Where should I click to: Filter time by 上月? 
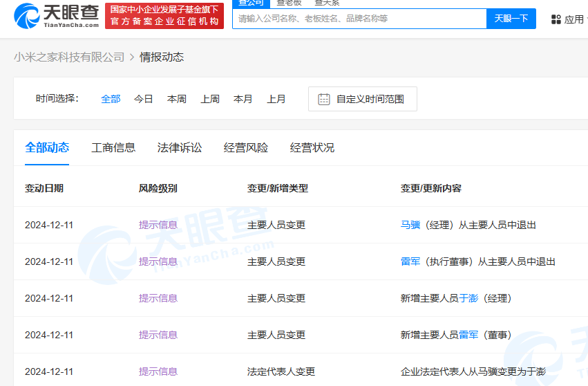(x=276, y=99)
